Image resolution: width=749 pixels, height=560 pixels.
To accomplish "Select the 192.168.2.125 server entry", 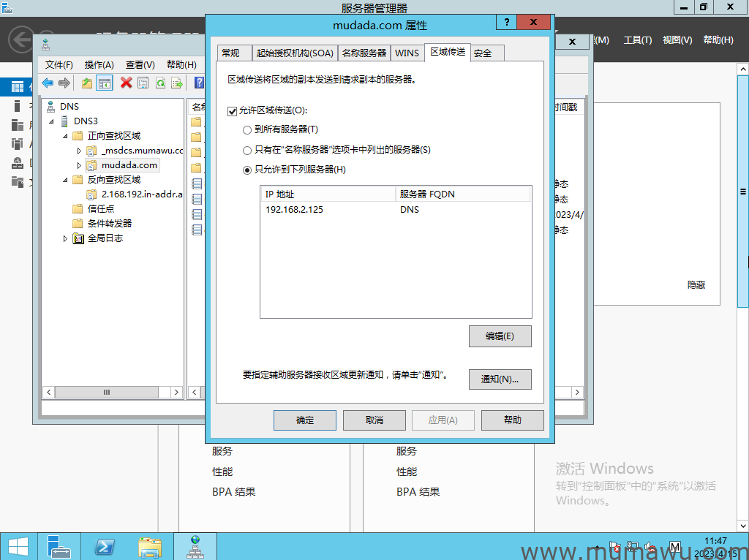I will pos(294,210).
